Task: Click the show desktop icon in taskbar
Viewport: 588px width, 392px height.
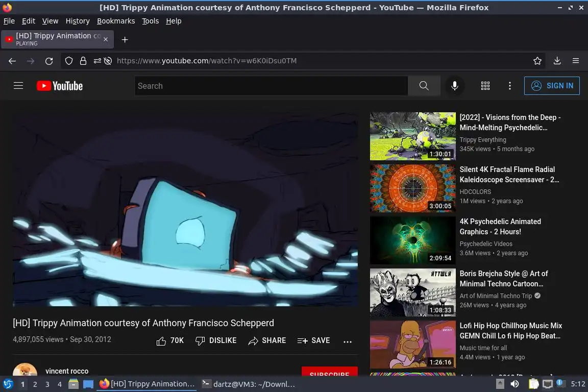Action: point(88,384)
